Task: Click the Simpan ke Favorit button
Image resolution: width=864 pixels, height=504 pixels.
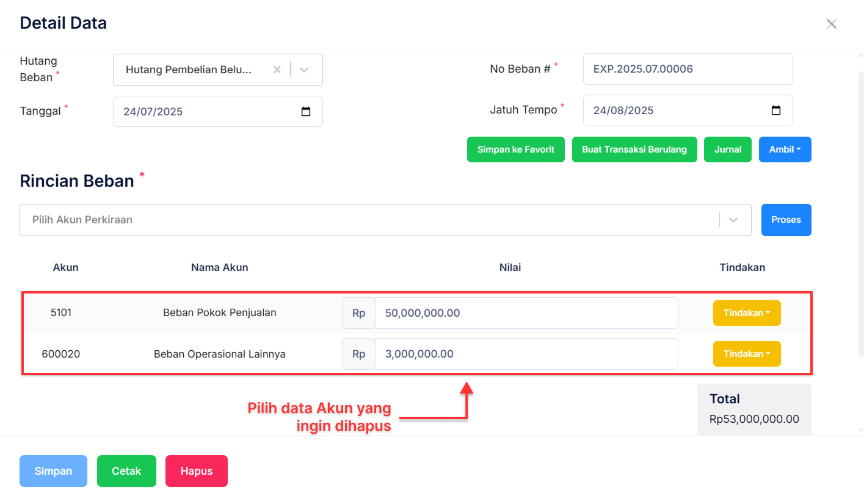Action: [515, 149]
